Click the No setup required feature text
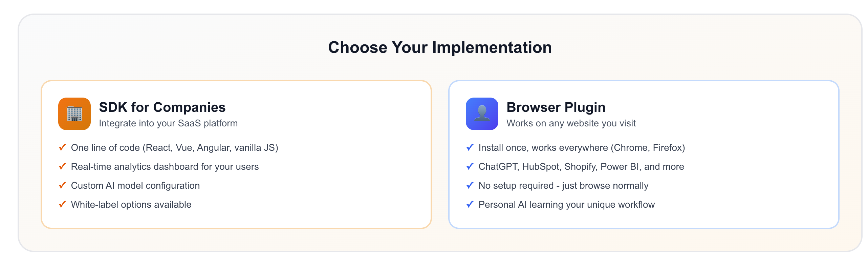868x267 pixels. coord(563,186)
